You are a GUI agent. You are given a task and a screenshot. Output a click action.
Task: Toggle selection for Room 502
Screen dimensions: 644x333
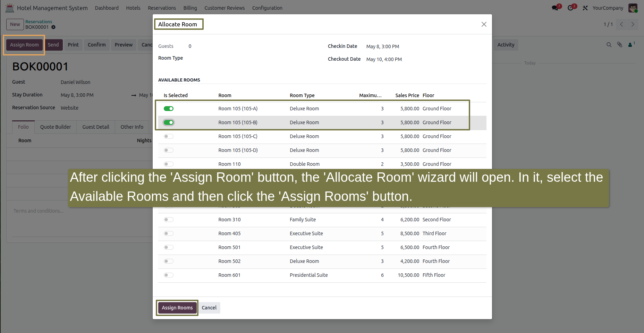tap(169, 261)
